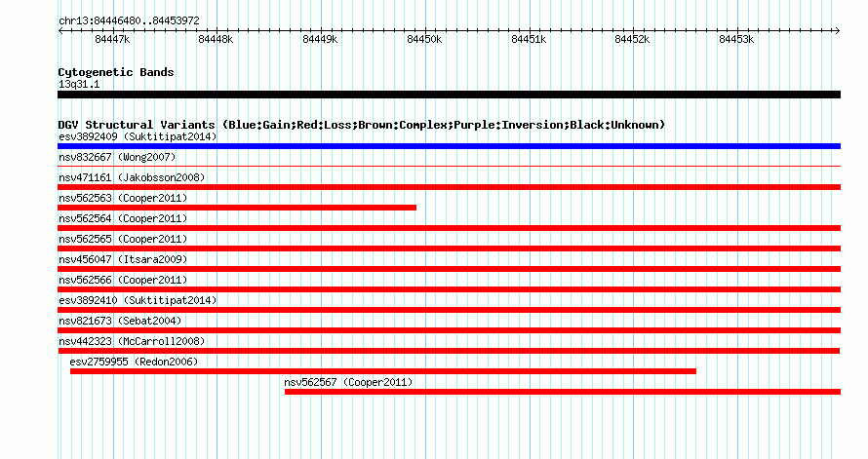
Task: Click the DGV Structural Variants track title
Action: (362, 125)
